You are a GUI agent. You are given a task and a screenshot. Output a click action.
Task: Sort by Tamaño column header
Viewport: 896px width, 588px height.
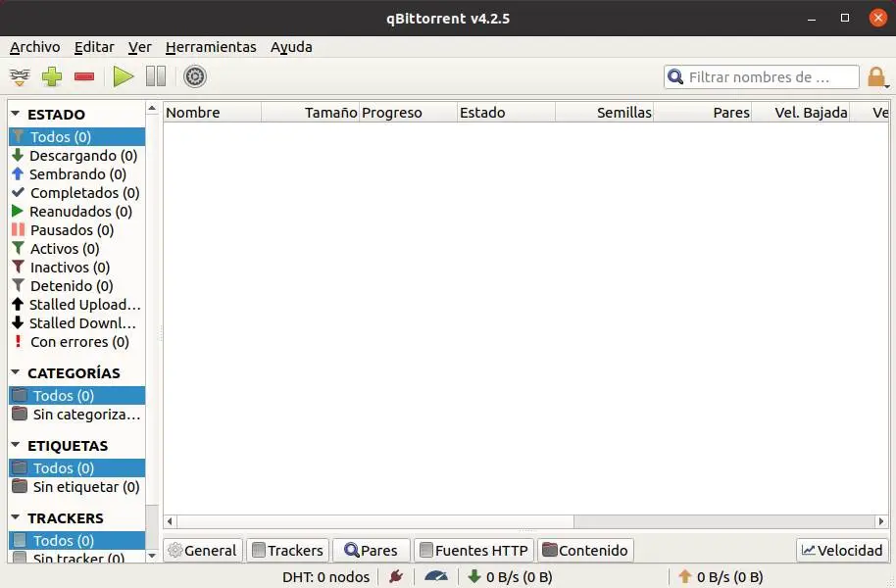pyautogui.click(x=311, y=113)
